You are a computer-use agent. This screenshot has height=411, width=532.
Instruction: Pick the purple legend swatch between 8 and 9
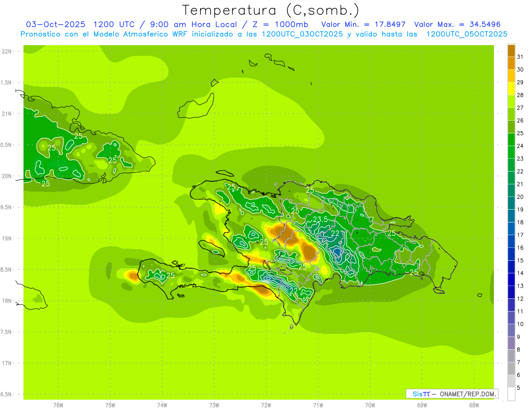[511, 343]
